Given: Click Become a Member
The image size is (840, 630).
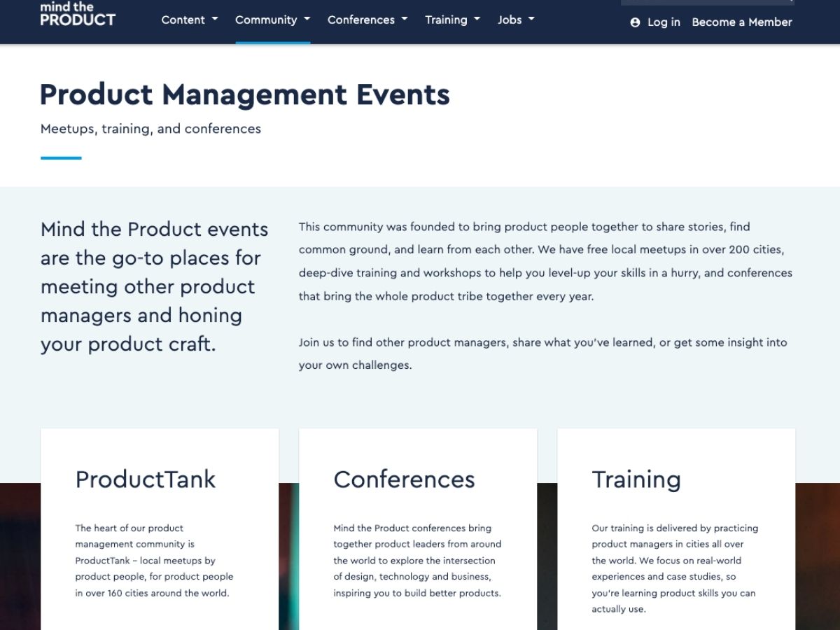Looking at the screenshot, I should tap(742, 22).
